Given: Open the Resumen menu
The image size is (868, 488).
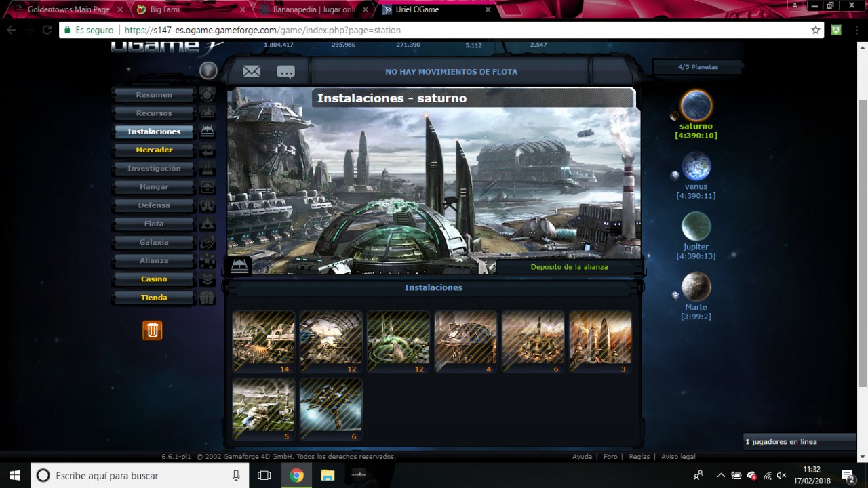Looking at the screenshot, I should click(154, 95).
